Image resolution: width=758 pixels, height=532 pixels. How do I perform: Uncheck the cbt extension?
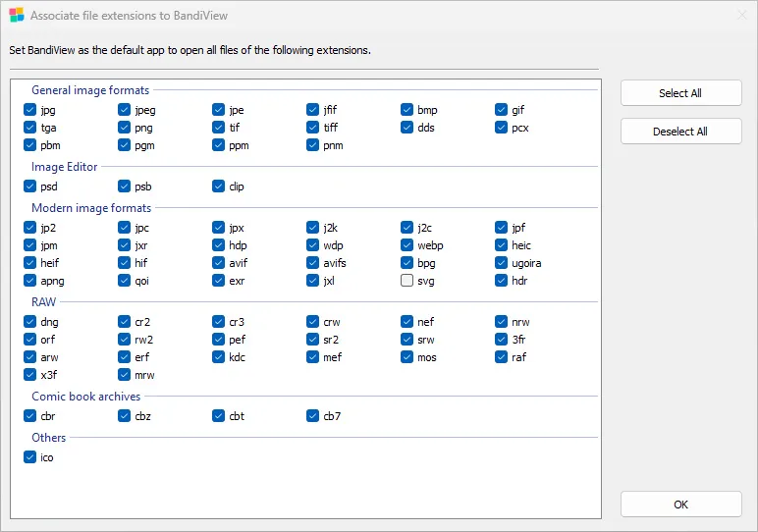click(219, 415)
